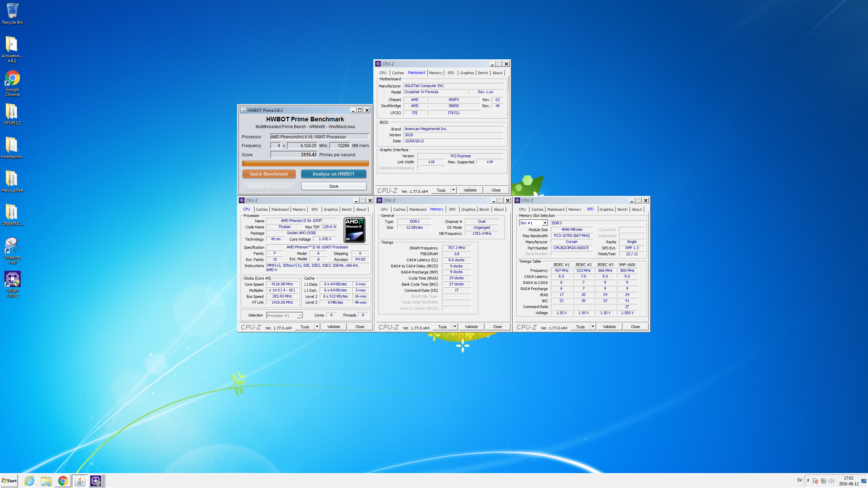Click BIOS Date value 10/09/2012
Viewport: 868px width, 488px height.
[x=453, y=141]
